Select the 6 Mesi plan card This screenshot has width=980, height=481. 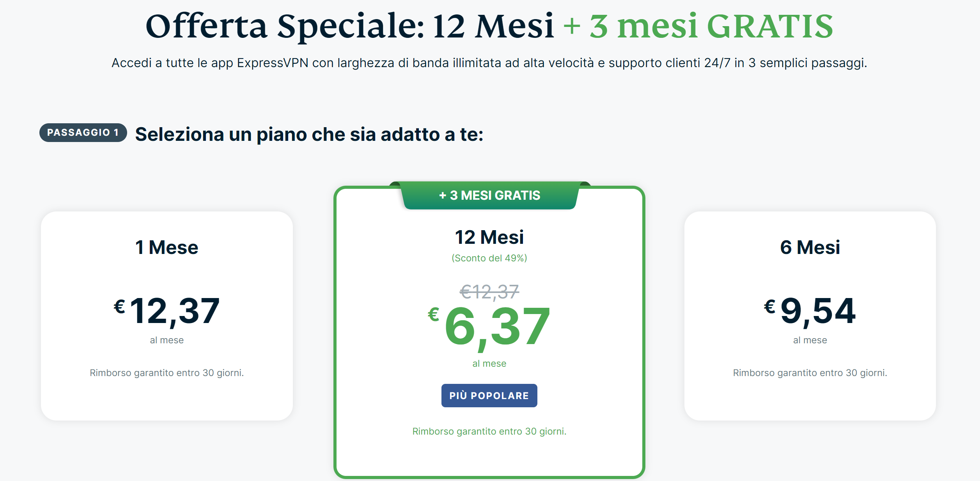tap(810, 316)
